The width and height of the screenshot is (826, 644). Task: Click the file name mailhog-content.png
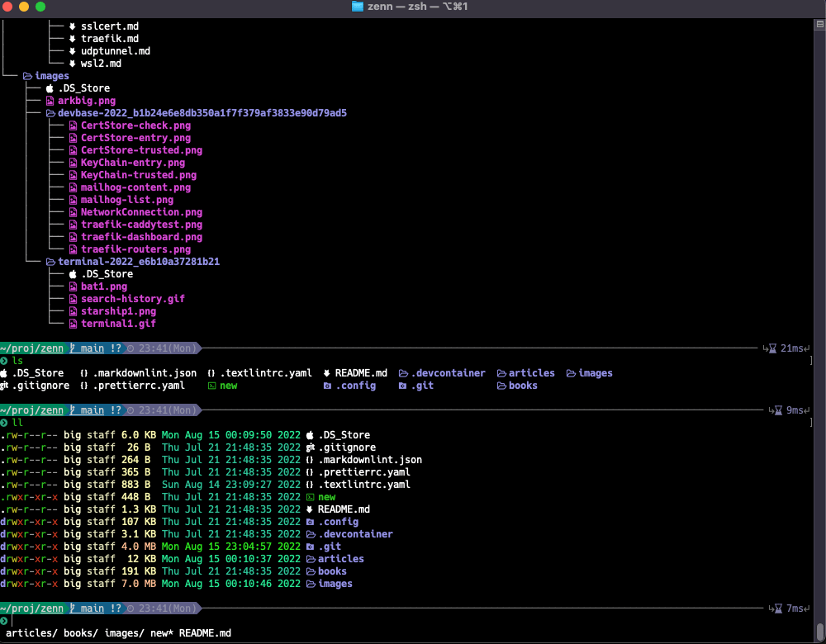(136, 187)
